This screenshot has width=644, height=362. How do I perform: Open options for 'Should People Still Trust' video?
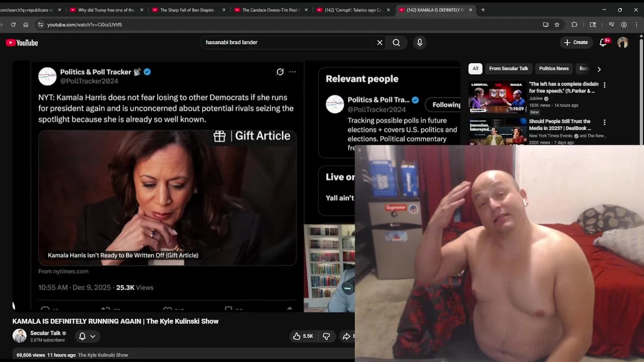point(604,122)
